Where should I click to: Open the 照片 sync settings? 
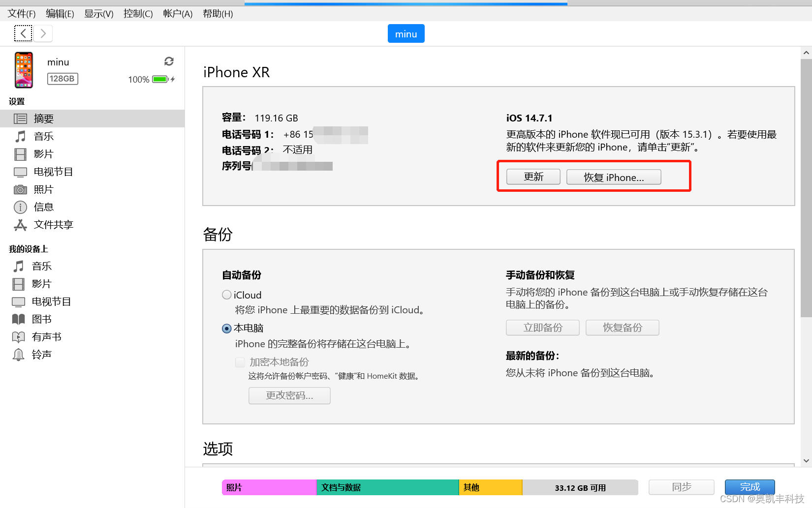point(43,189)
